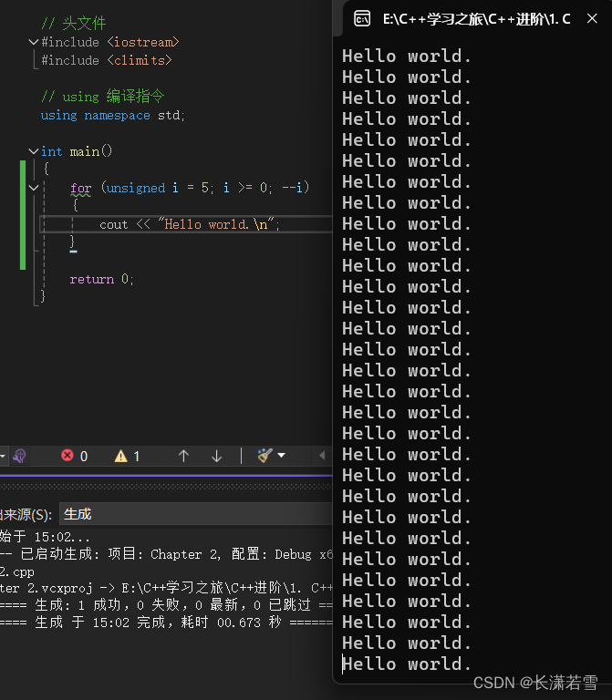This screenshot has width=612, height=700.
Task: Click the cout Hello world code line
Action: point(190,224)
